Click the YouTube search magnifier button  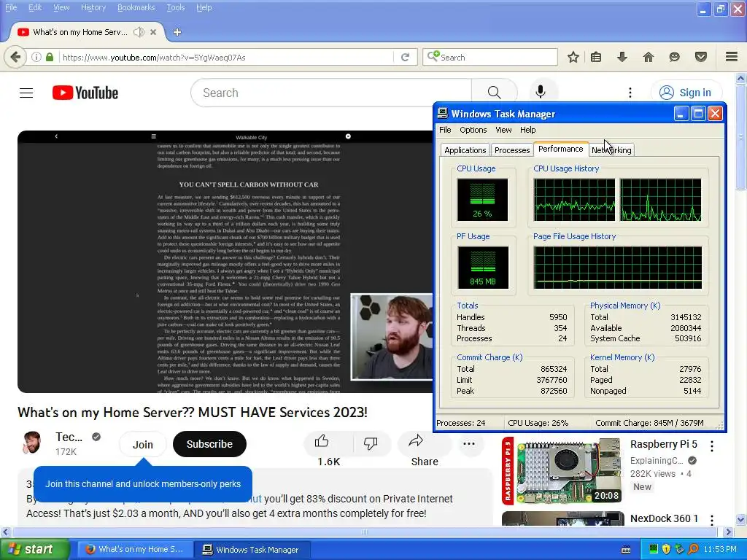494,93
